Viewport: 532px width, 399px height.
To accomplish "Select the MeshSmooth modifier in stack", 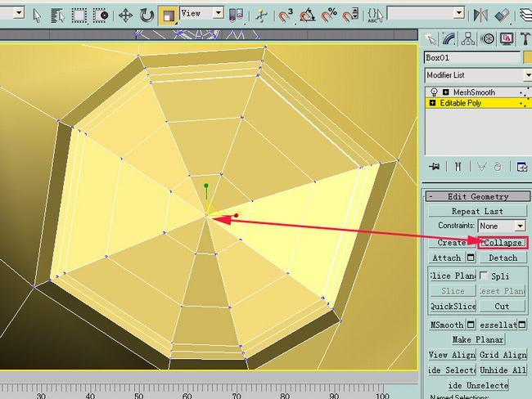I will tap(474, 92).
